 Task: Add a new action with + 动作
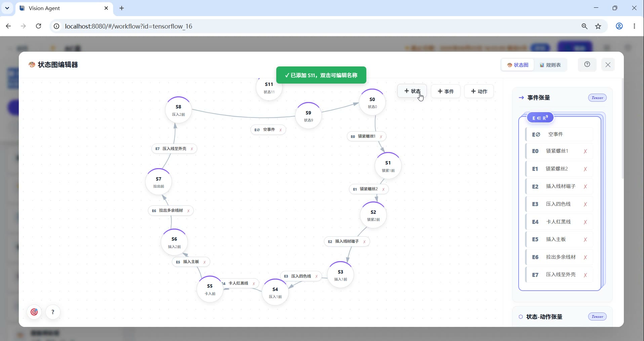pyautogui.click(x=479, y=91)
